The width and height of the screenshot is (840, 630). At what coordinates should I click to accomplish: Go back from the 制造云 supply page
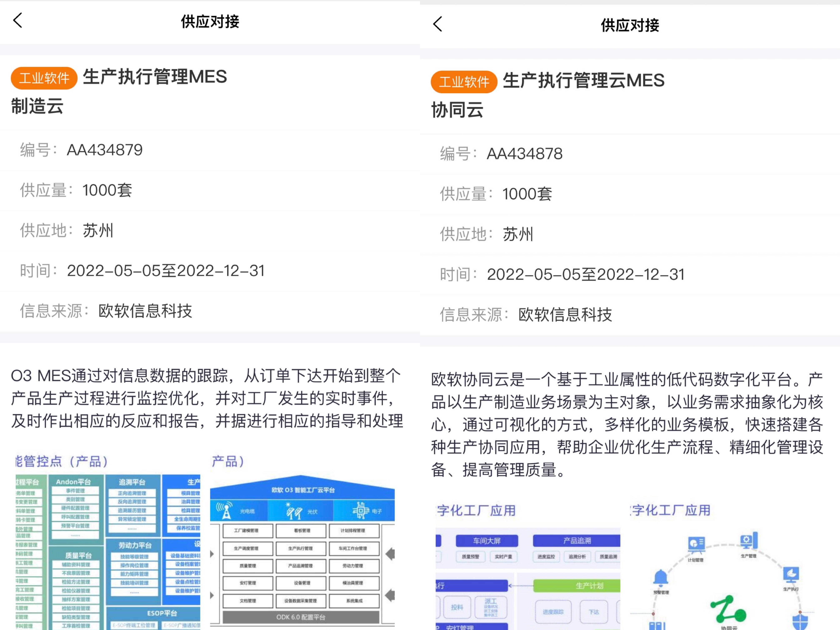tap(17, 20)
